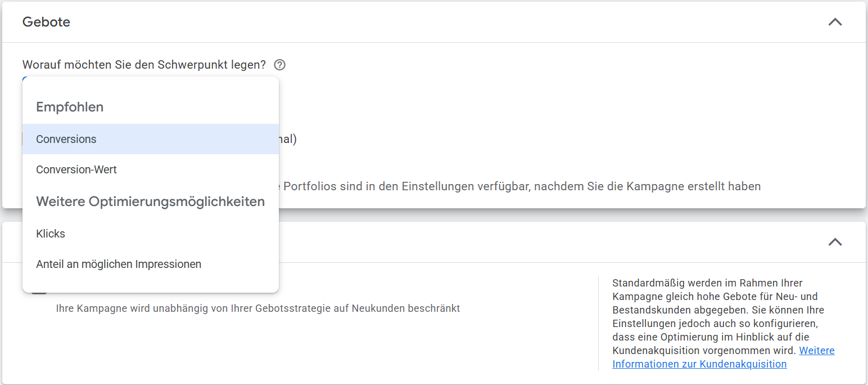The width and height of the screenshot is (868, 385).
Task: Select the Klicks option
Action: (x=51, y=234)
